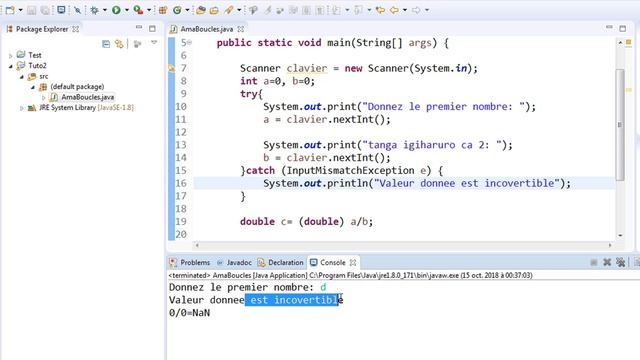
Task: Click the code line 16 println statement
Action: tap(416, 183)
